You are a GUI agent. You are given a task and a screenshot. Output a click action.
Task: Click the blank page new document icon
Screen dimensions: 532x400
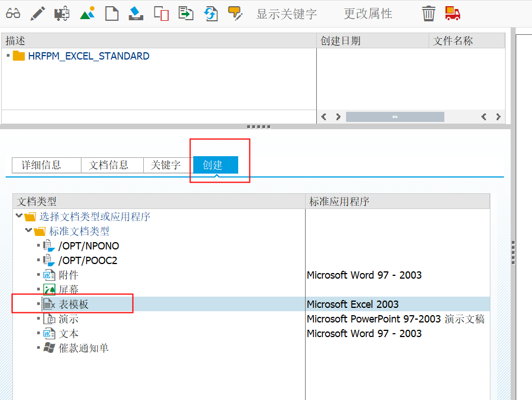point(112,13)
